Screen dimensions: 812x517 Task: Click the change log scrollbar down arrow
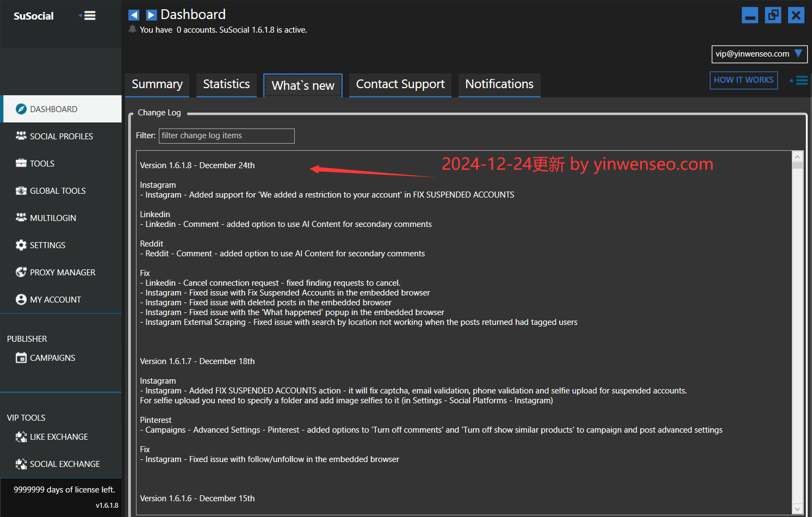[x=797, y=509]
